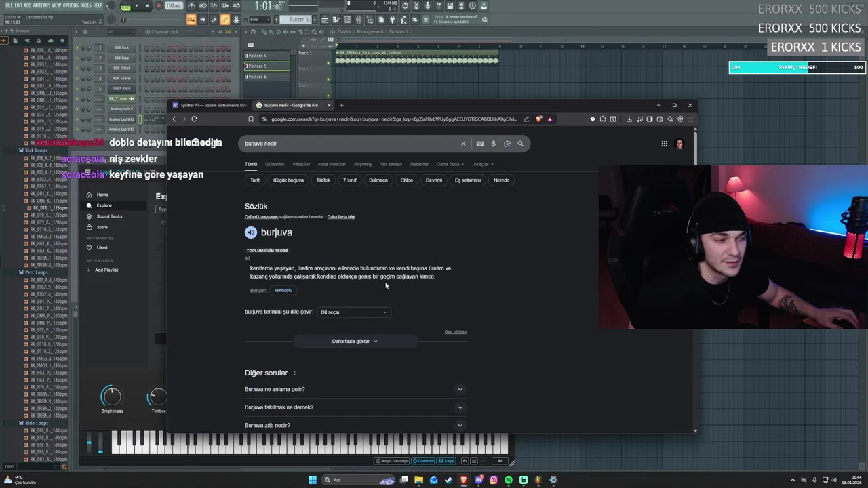Screen dimensions: 868x488
Task: Click the Stop button in FL Studio transport
Action: pos(147,5)
